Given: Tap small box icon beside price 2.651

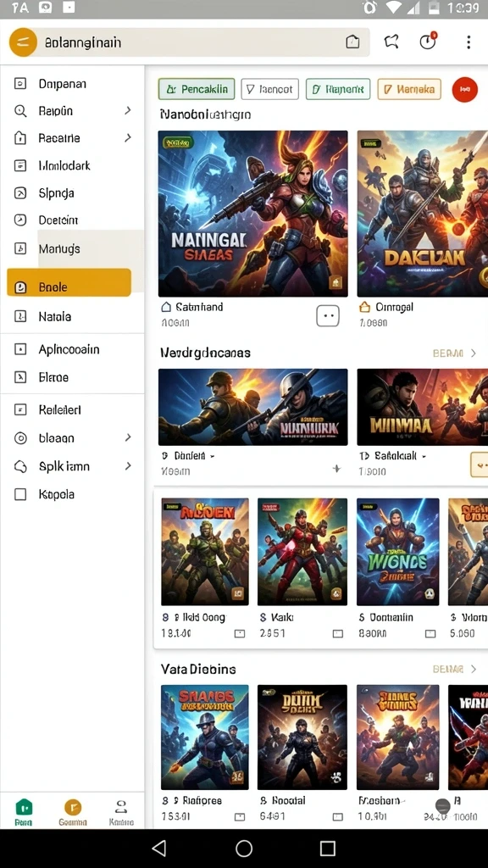Looking at the screenshot, I should pyautogui.click(x=337, y=634).
